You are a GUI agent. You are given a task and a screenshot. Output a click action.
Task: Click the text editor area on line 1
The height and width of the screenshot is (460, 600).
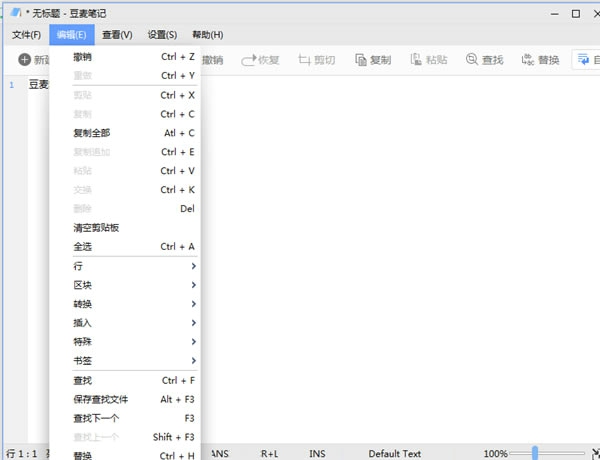tap(400, 85)
